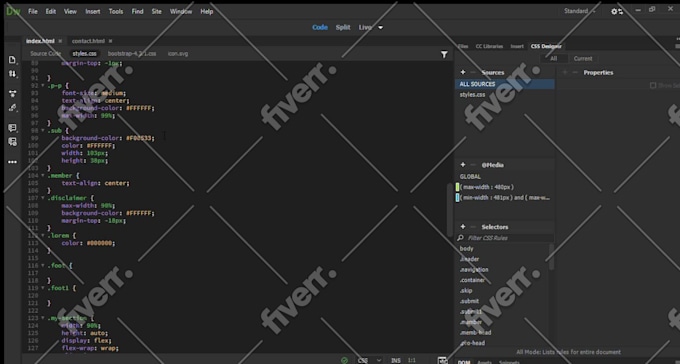Open the Window menu

tap(181, 12)
